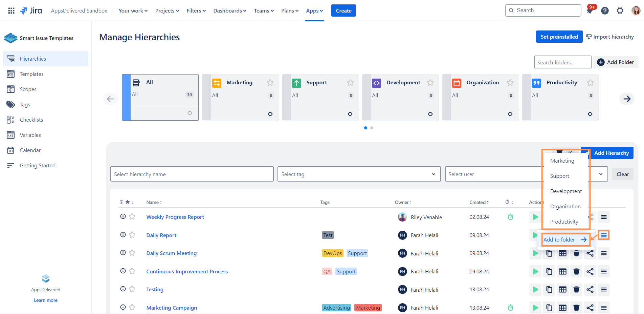Delete the Testing hierarchy with trash icon

click(x=576, y=290)
